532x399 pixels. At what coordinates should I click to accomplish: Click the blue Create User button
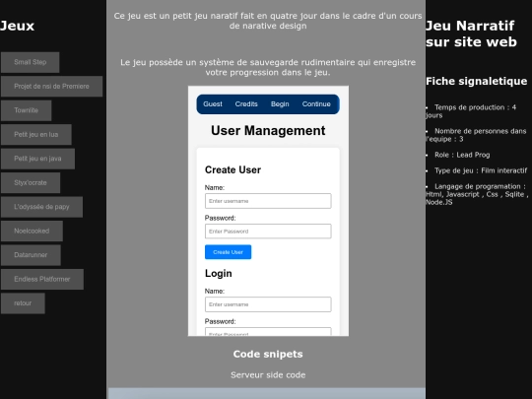228,252
